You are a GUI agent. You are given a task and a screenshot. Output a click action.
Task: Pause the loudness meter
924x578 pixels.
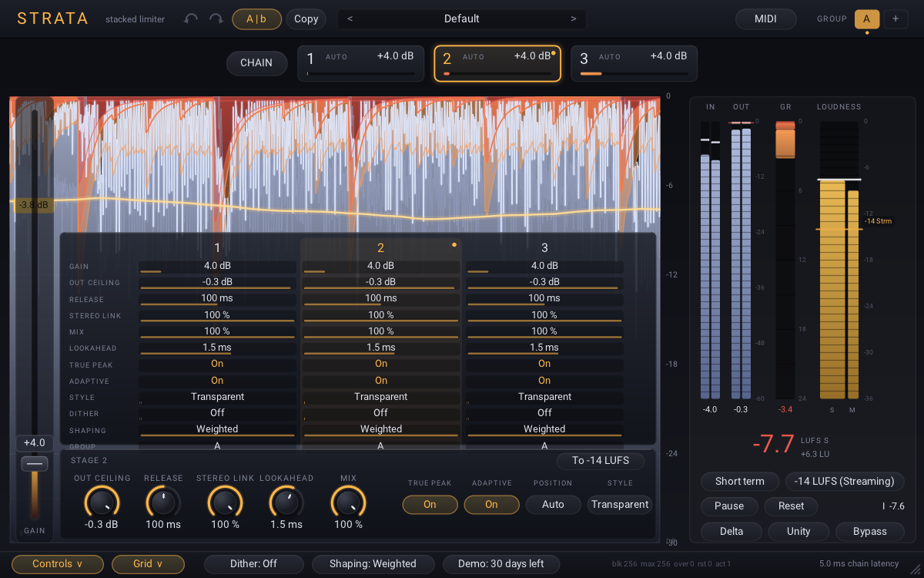[729, 506]
